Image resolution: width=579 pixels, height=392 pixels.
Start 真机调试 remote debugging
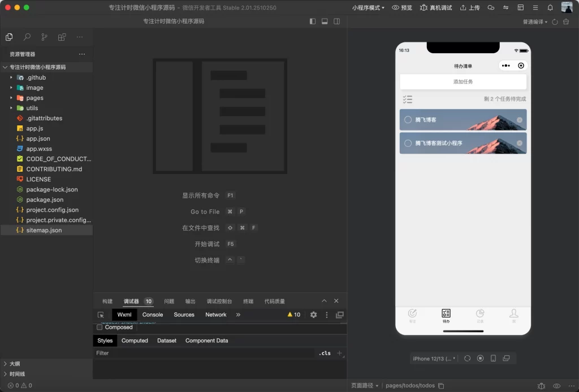point(435,7)
